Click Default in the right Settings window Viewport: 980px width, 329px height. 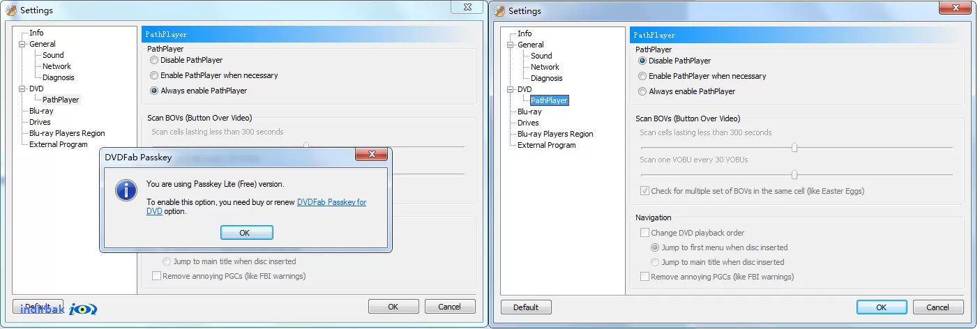[526, 307]
